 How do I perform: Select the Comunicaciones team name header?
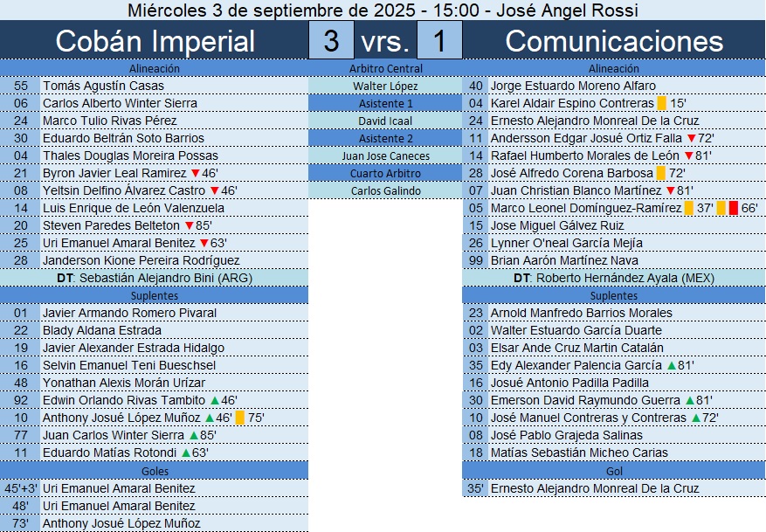pos(614,41)
